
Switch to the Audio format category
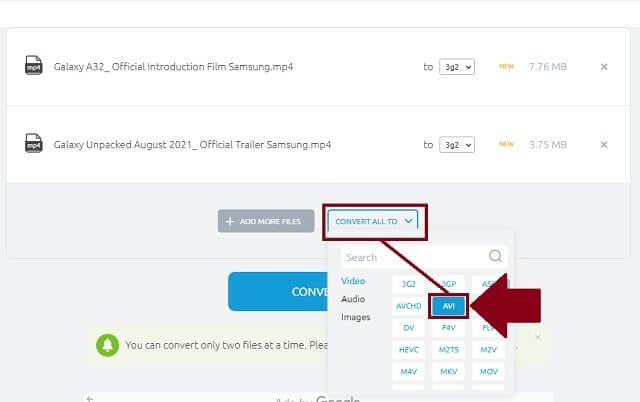pyautogui.click(x=353, y=299)
